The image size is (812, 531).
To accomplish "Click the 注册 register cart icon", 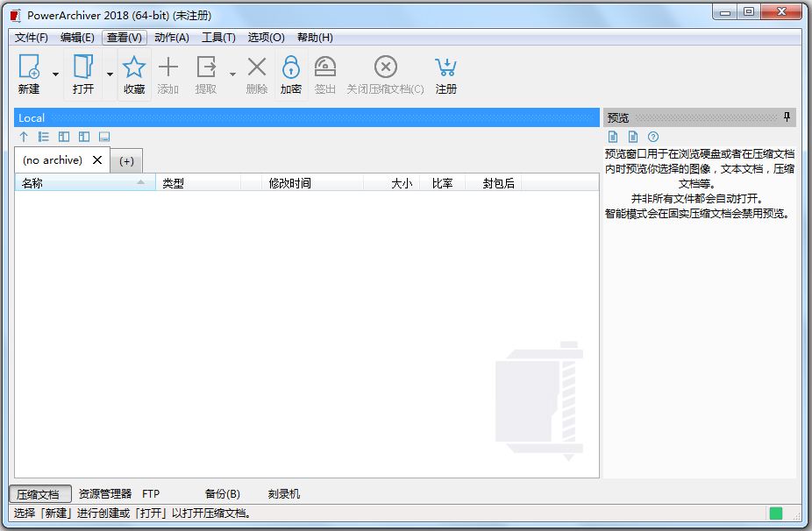I will [445, 67].
